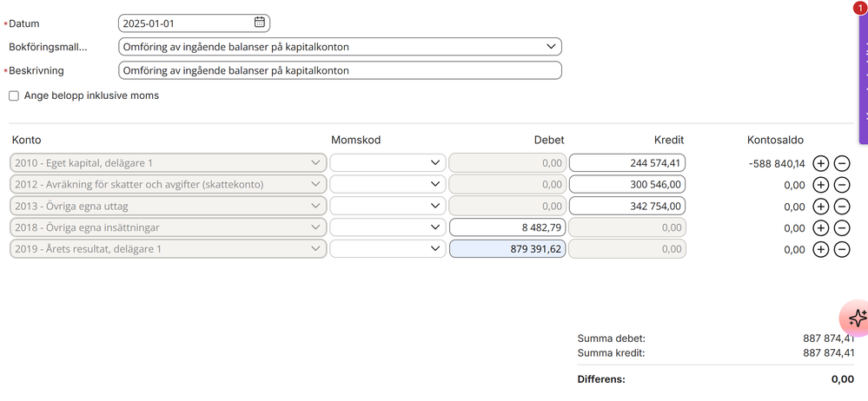Click the red notification badge

[x=860, y=7]
